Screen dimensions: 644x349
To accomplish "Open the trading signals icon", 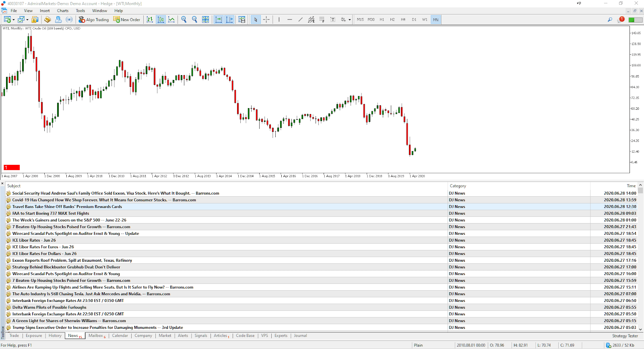I will (x=69, y=19).
